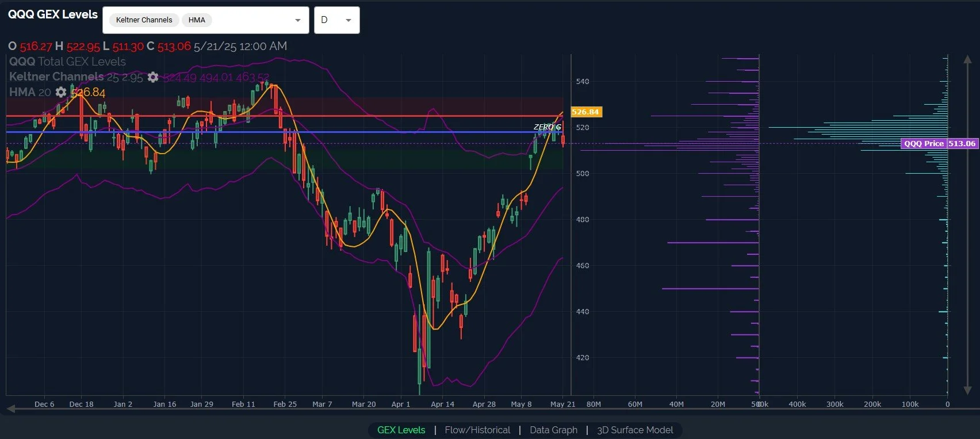Click the Feb 25 date axis label
This screenshot has height=439, width=980.
pos(285,404)
